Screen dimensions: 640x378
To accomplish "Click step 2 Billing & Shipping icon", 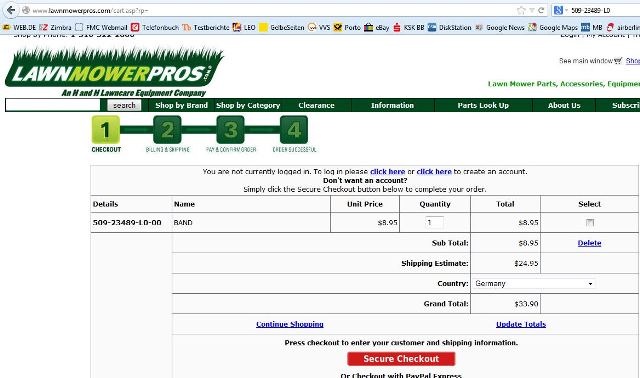I will point(167,130).
